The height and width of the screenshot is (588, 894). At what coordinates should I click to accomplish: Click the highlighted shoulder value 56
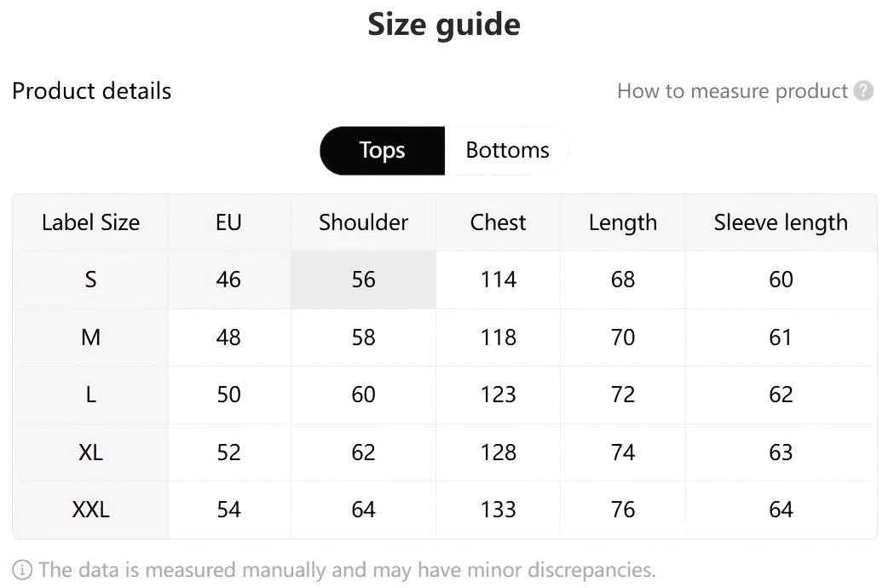(363, 280)
